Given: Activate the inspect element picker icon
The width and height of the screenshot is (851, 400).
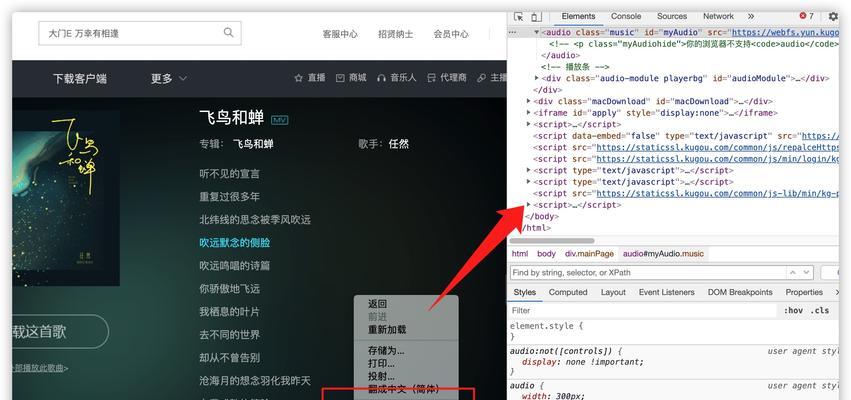Looking at the screenshot, I should click(x=518, y=16).
